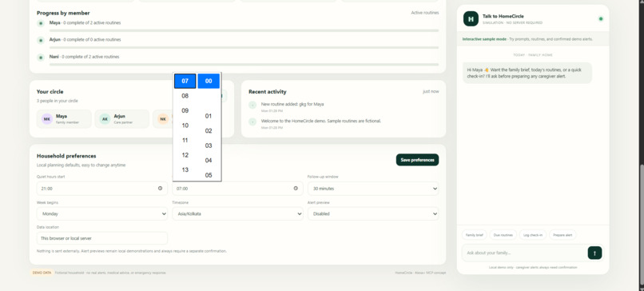Select hour 07 in time picker
The image size is (644, 291).
pos(185,81)
